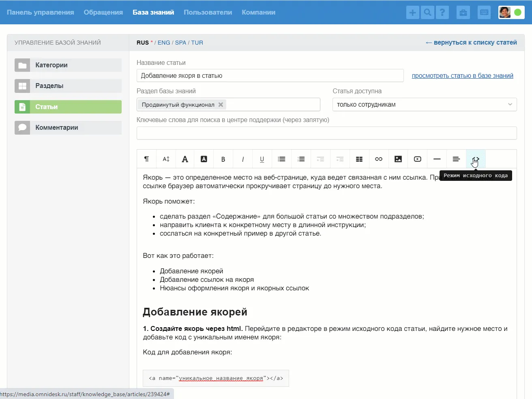Image resolution: width=532 pixels, height=399 pixels.
Task: Click 'Код для добавления якоря:' text
Action: point(187,352)
